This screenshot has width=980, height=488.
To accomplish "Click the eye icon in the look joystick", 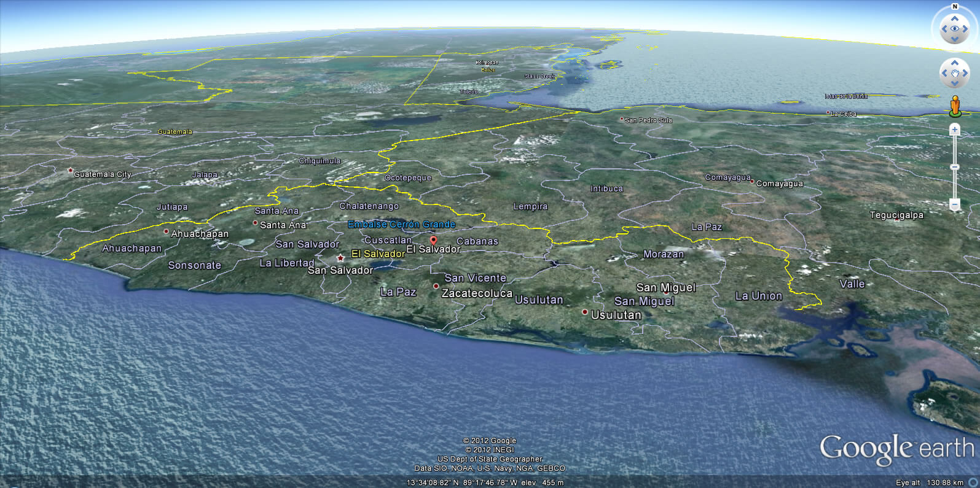I will tap(955, 28).
